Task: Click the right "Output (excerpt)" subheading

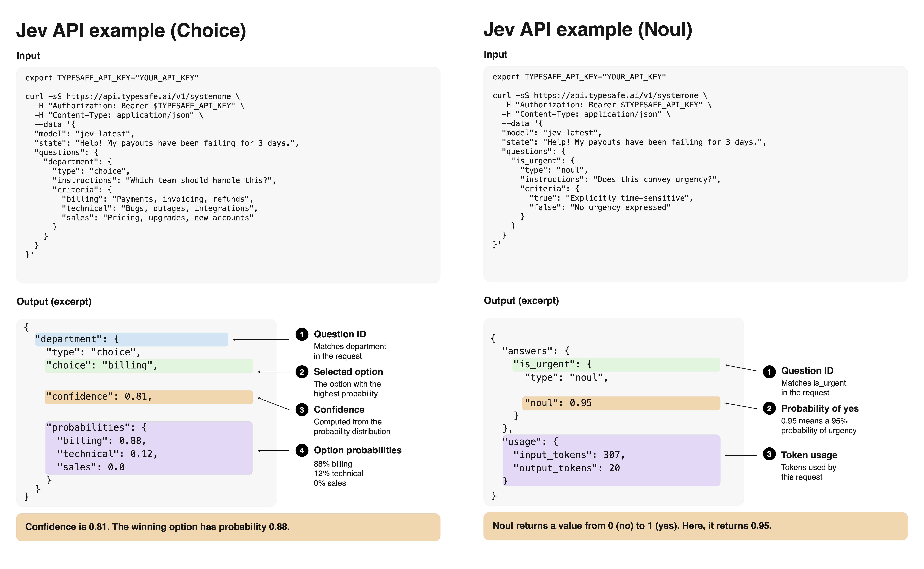Action: [x=521, y=301]
